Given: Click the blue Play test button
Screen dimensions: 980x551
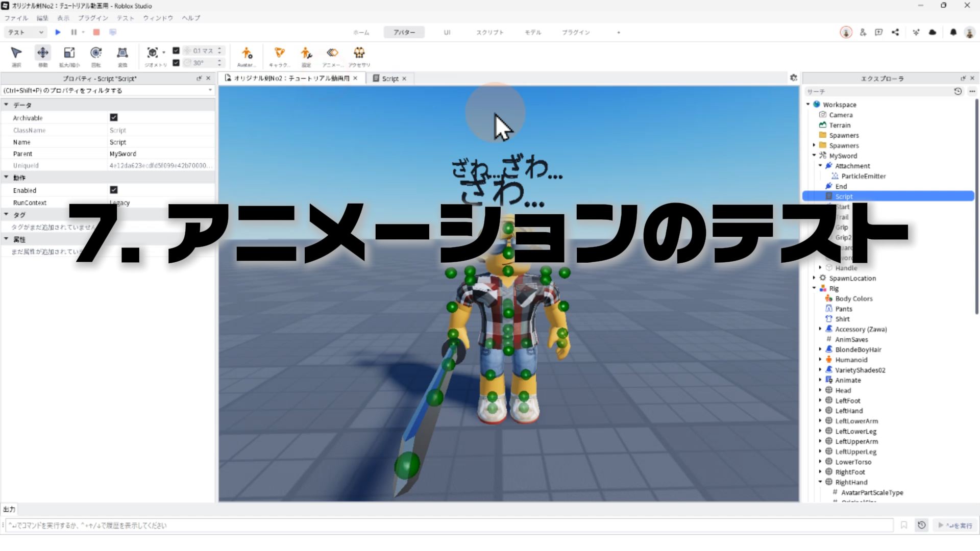Looking at the screenshot, I should pos(58,32).
